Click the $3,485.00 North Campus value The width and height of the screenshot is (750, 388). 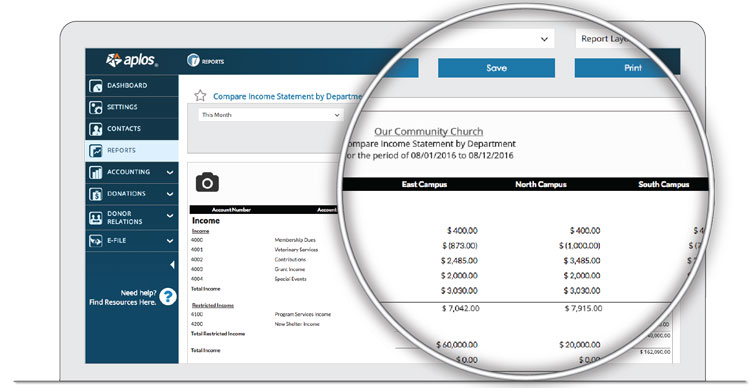point(582,261)
